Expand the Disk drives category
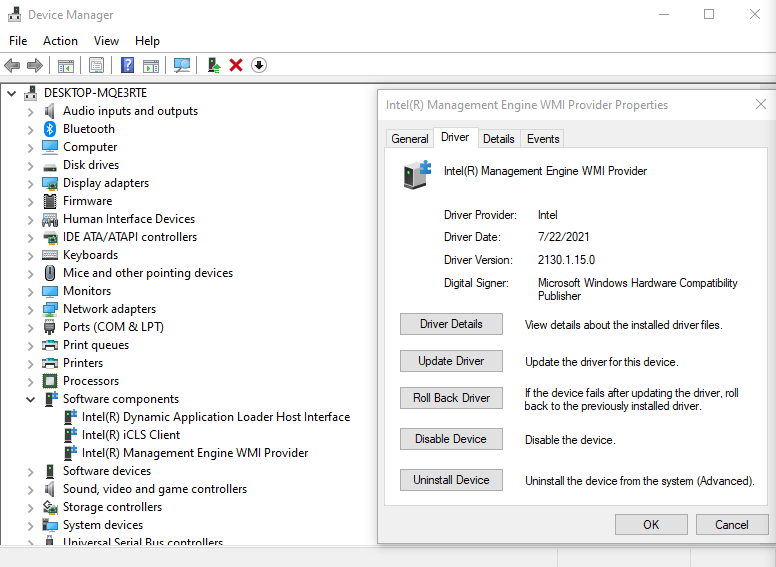776x567 pixels. (x=31, y=166)
